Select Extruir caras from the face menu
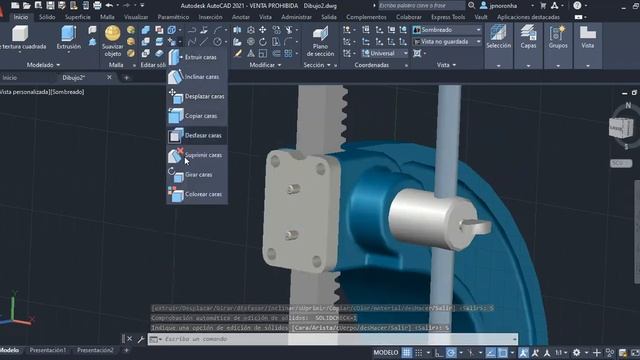This screenshot has height=360, width=640. [197, 57]
